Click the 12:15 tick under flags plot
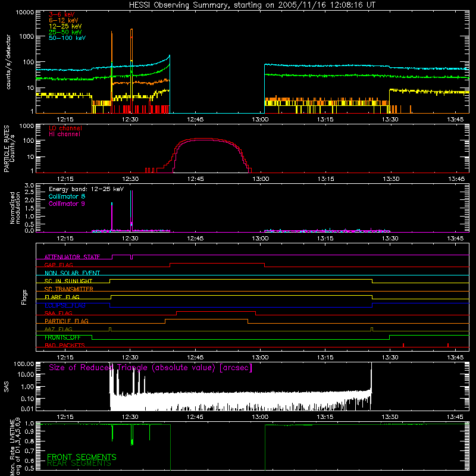The image size is (476, 476). [65, 358]
